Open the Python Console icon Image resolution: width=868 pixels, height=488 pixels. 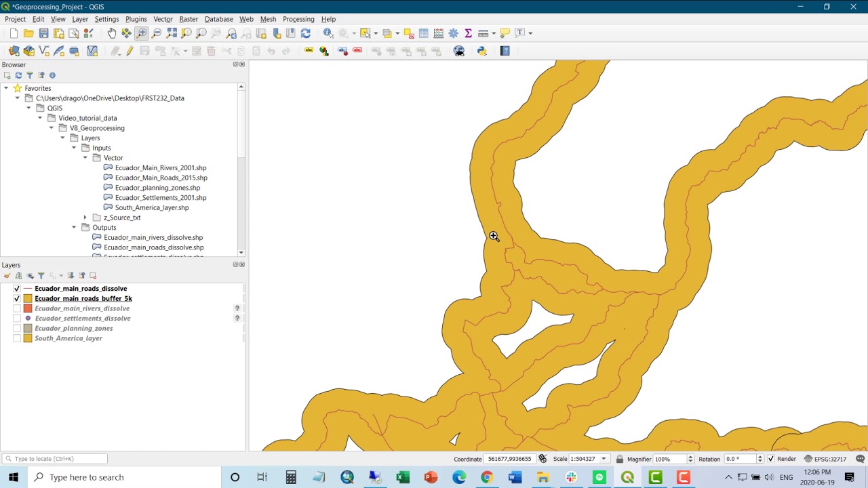click(482, 51)
